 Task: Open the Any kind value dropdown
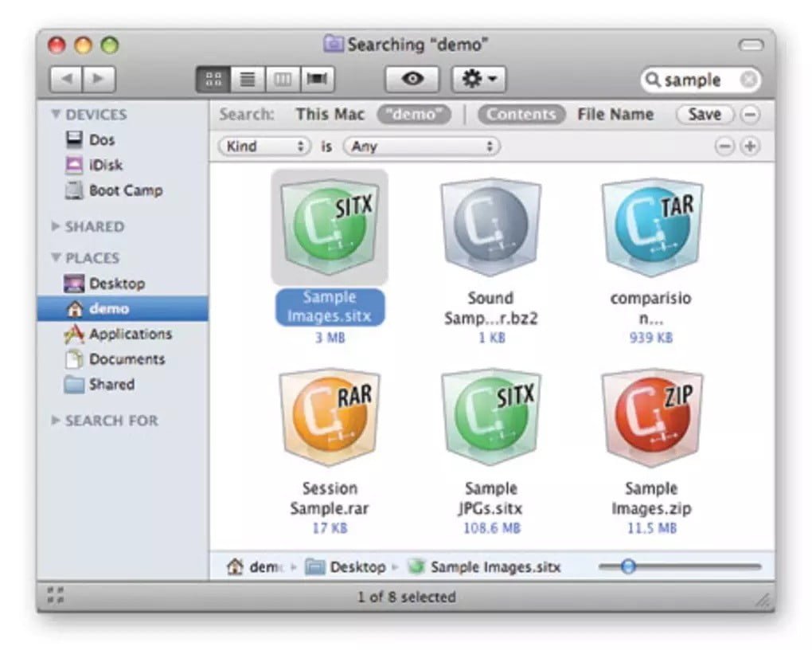pyautogui.click(x=421, y=147)
